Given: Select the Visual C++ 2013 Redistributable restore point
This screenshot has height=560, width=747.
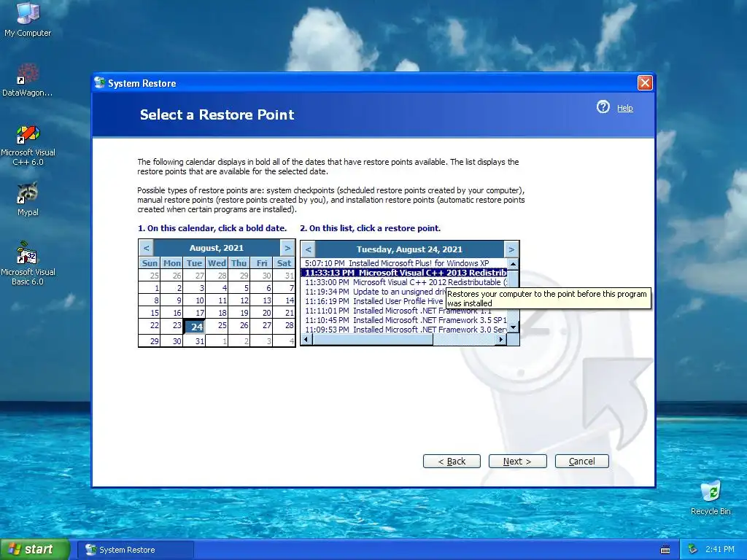Looking at the screenshot, I should tap(404, 273).
